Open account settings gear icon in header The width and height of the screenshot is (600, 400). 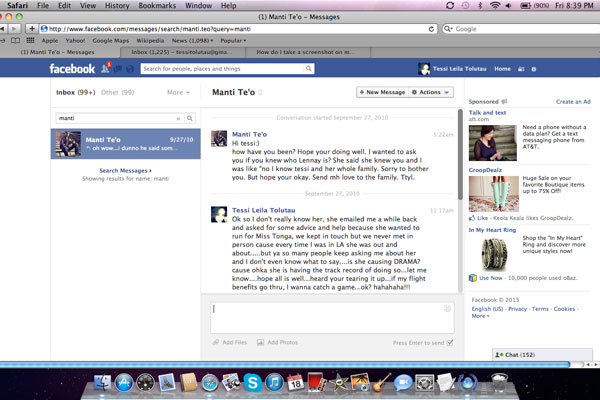click(x=533, y=69)
